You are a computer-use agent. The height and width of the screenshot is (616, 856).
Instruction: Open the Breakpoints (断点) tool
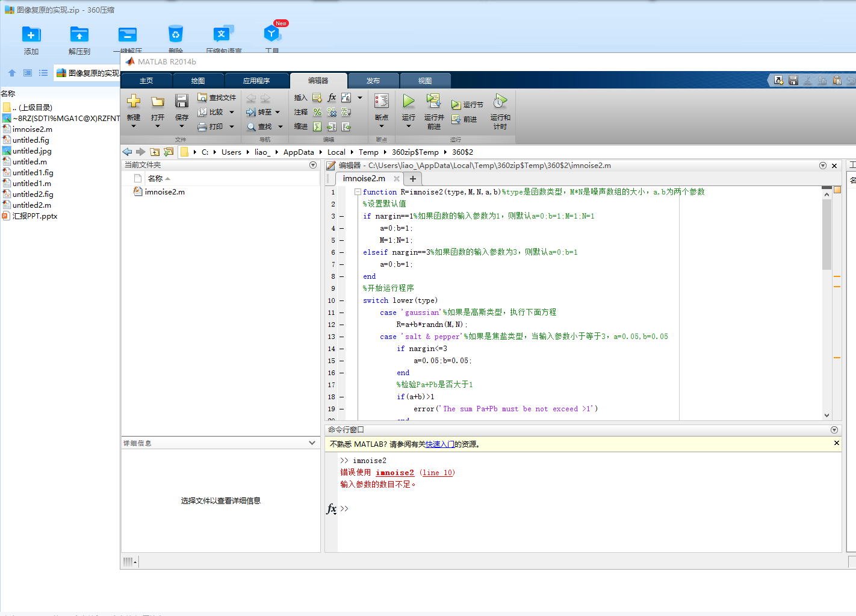381,101
